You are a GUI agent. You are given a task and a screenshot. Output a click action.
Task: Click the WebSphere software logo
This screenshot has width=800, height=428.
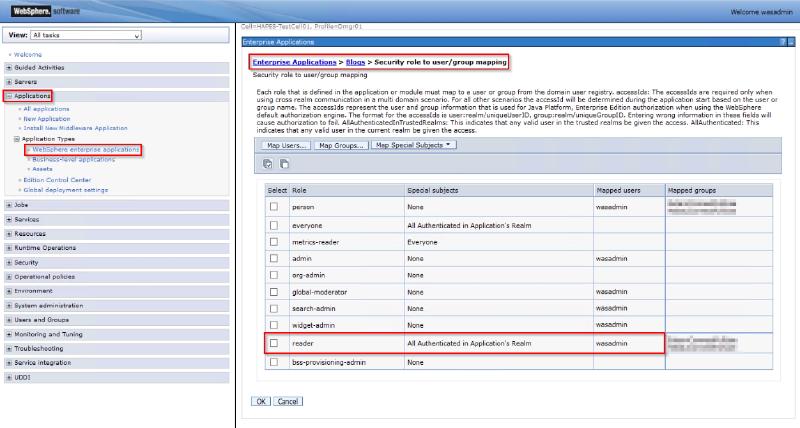click(46, 11)
